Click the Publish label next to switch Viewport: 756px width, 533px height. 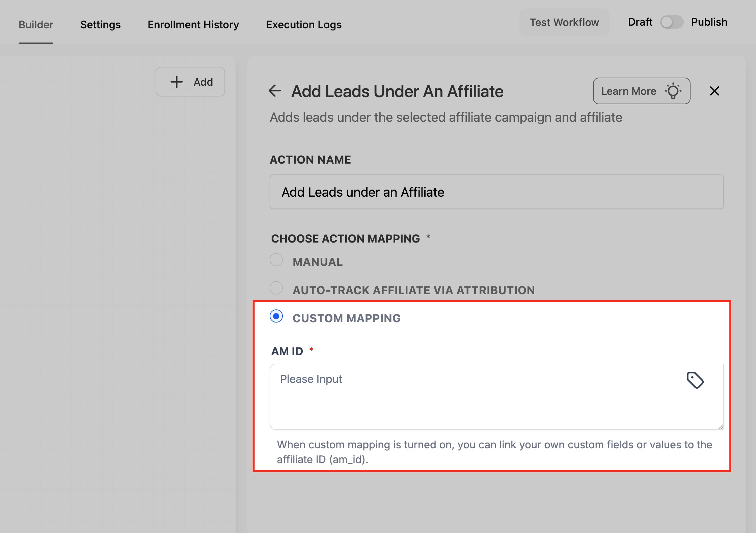[709, 22]
